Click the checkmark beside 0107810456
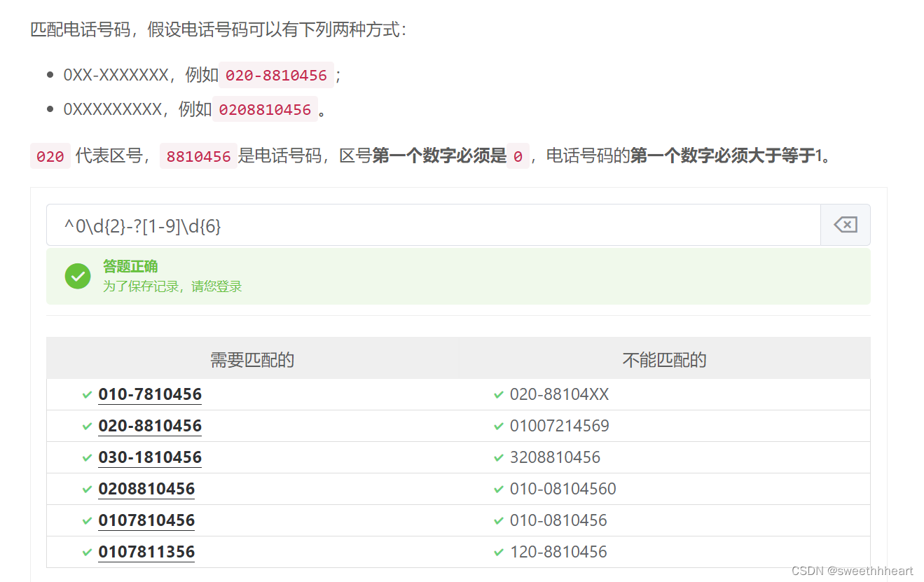Viewport: 924px width, 582px height. click(87, 521)
